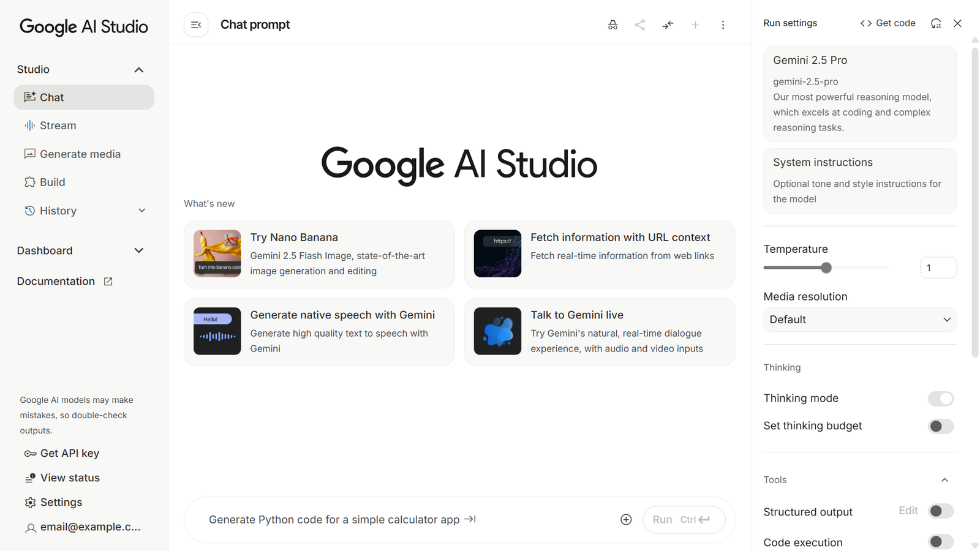Open Stream in the sidebar
The width and height of the screenshot is (980, 551).
[84, 126]
